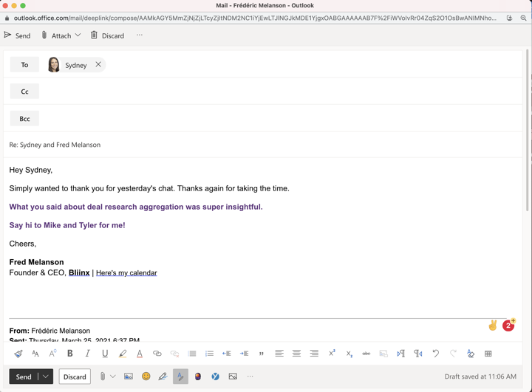Increase the paragraph indent
Screen dimensions: 532x392
tap(244, 354)
